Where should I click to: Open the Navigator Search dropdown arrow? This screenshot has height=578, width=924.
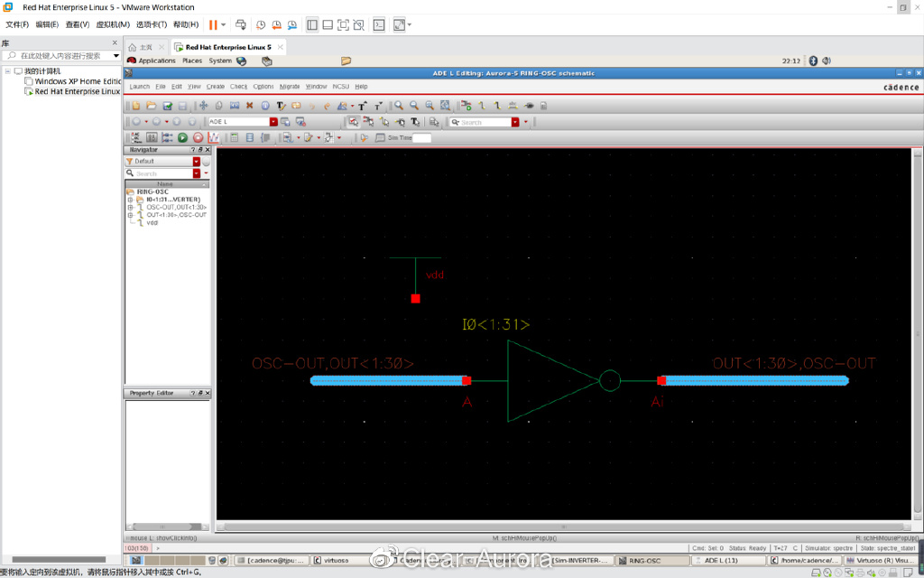[196, 173]
